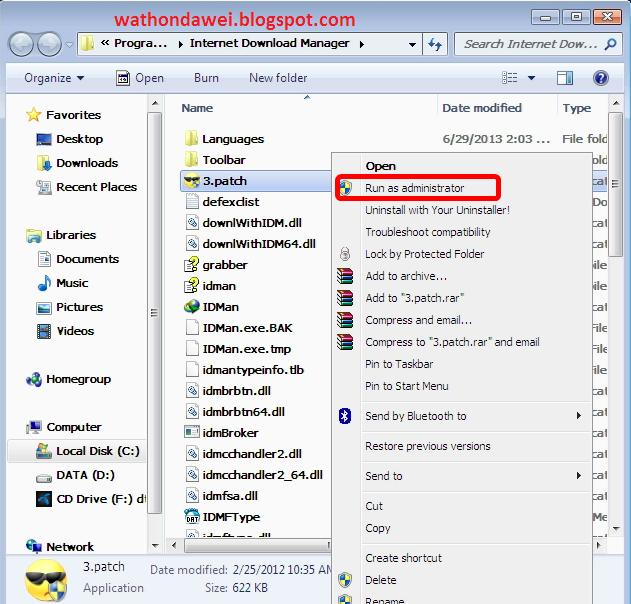Select the defexclist file
Image resolution: width=631 pixels, height=604 pixels.
coord(231,202)
